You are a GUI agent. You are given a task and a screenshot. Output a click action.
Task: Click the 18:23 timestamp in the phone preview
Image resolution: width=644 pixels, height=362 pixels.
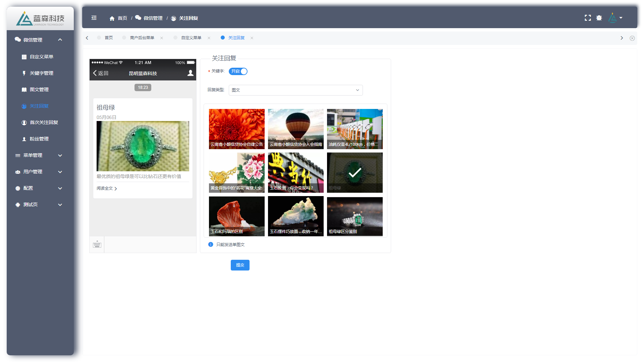pos(143,87)
